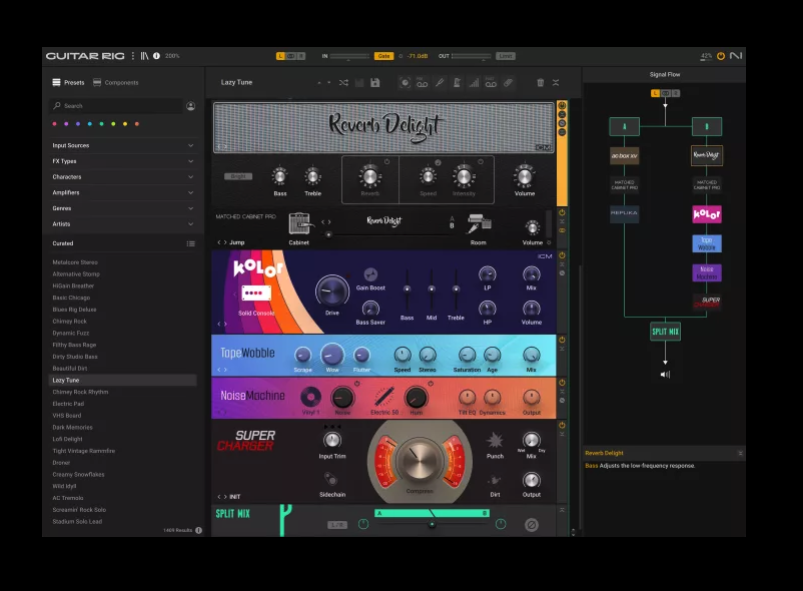Screen dimensions: 803x591
Task: Delete all rack components (trash icon)
Action: click(540, 82)
